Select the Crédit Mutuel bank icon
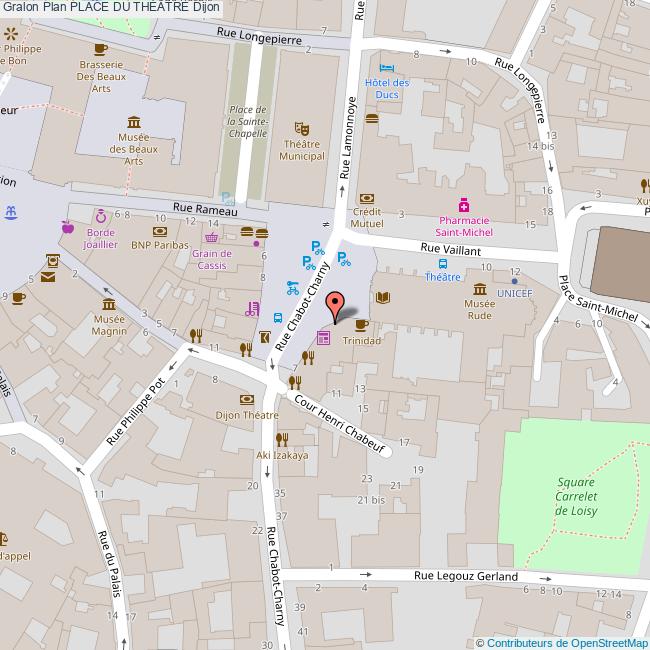650x650 pixels. tap(366, 198)
